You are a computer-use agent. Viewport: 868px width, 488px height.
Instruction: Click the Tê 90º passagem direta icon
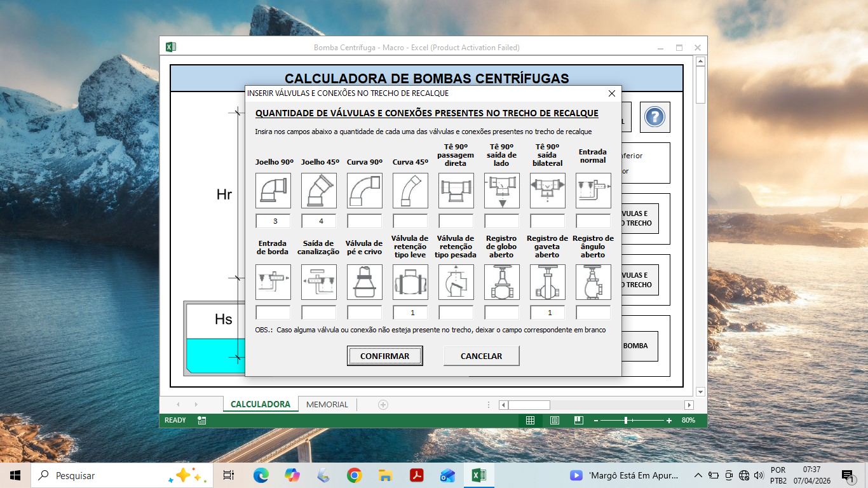pos(456,191)
